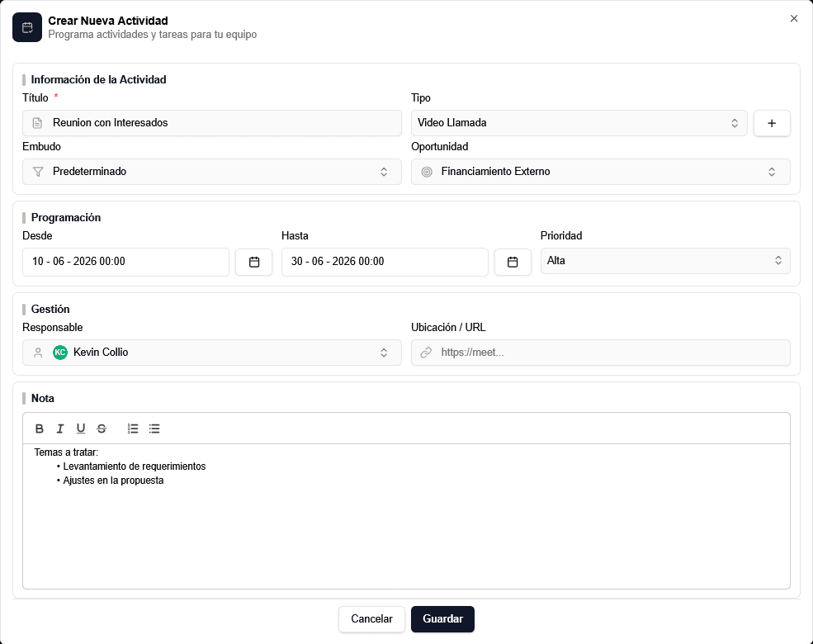
Task: Click the 'Oportunidad' field label
Action: click(x=440, y=146)
